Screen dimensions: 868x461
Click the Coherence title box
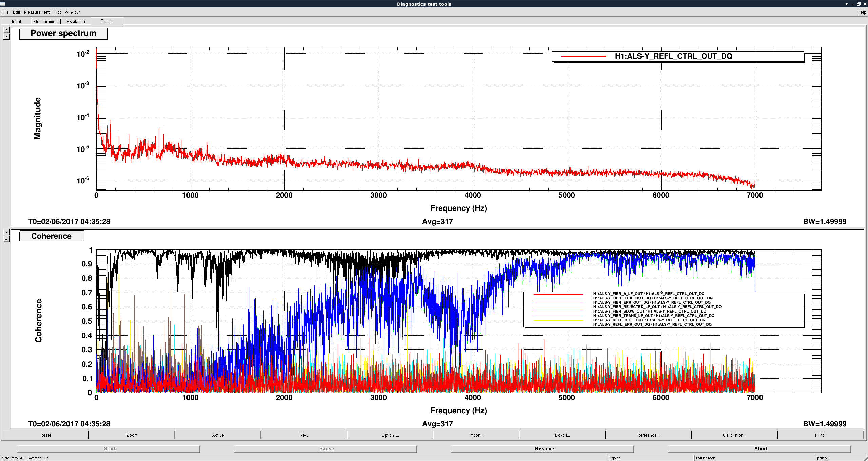pyautogui.click(x=52, y=236)
